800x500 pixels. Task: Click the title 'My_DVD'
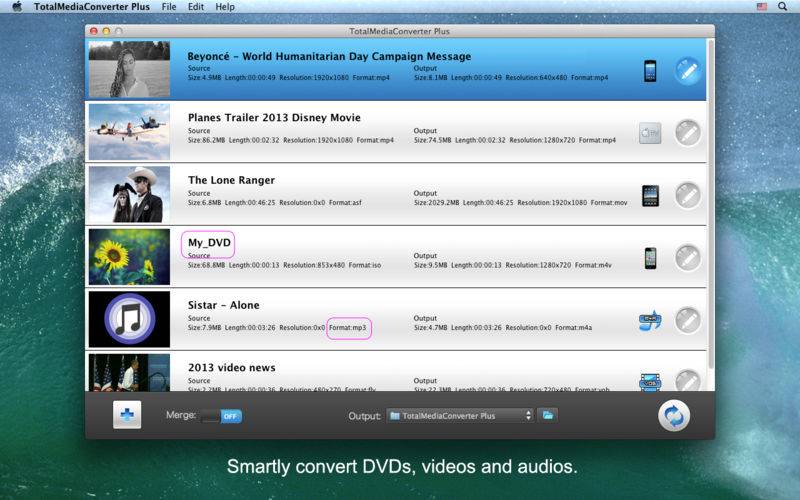click(209, 243)
